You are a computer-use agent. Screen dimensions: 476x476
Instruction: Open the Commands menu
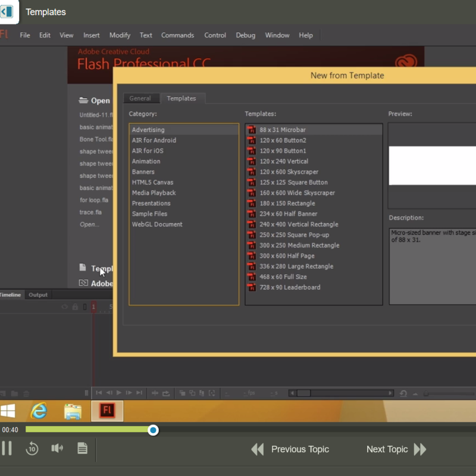177,35
